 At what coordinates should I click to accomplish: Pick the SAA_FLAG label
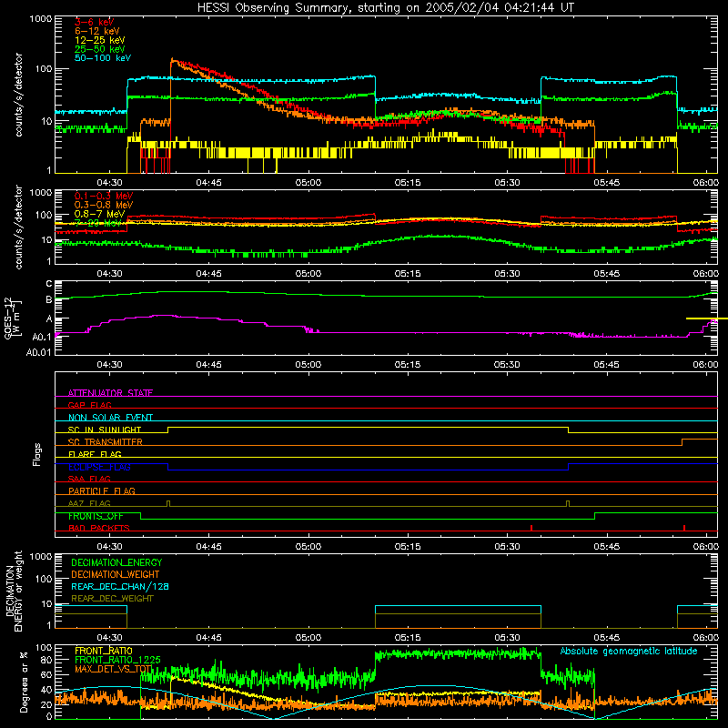(89, 479)
